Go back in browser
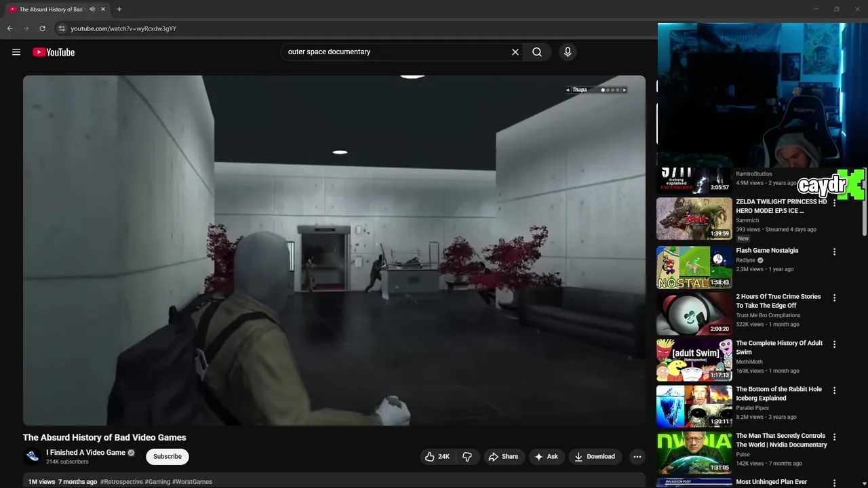This screenshot has width=868, height=488. coord(10,28)
